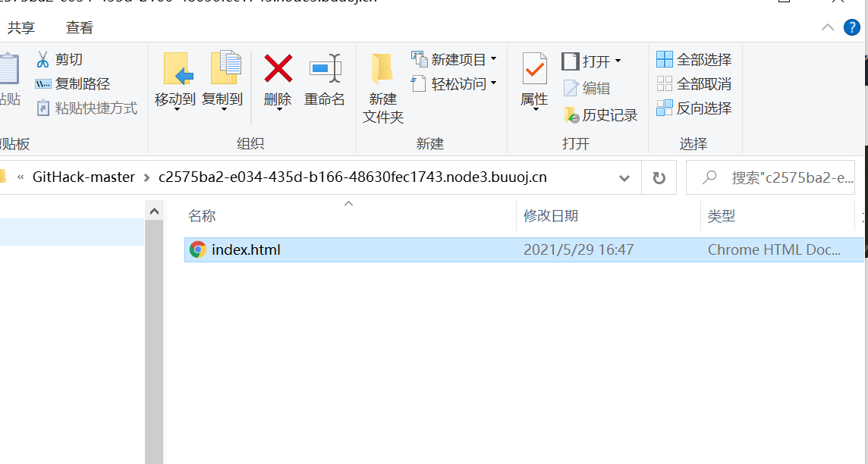Select the index.html file
This screenshot has width=868, height=464.
[x=524, y=249]
